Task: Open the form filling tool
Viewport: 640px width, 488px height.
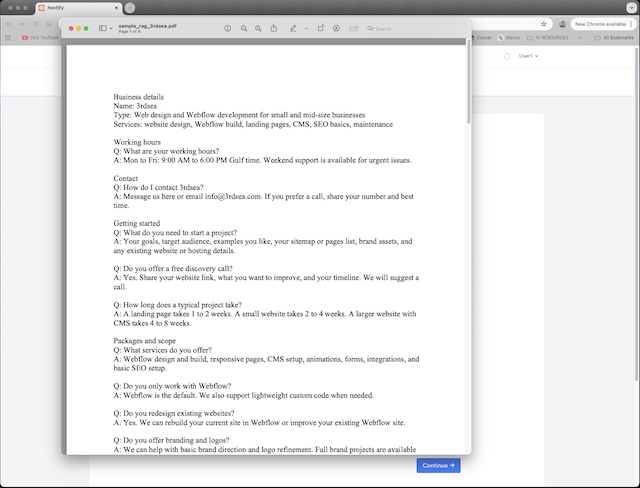Action: tap(354, 28)
